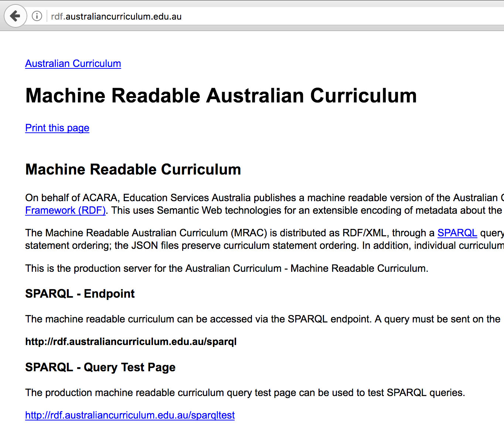Click the Machine Readable Curriculum subheading
504x426 pixels.
pos(133,169)
